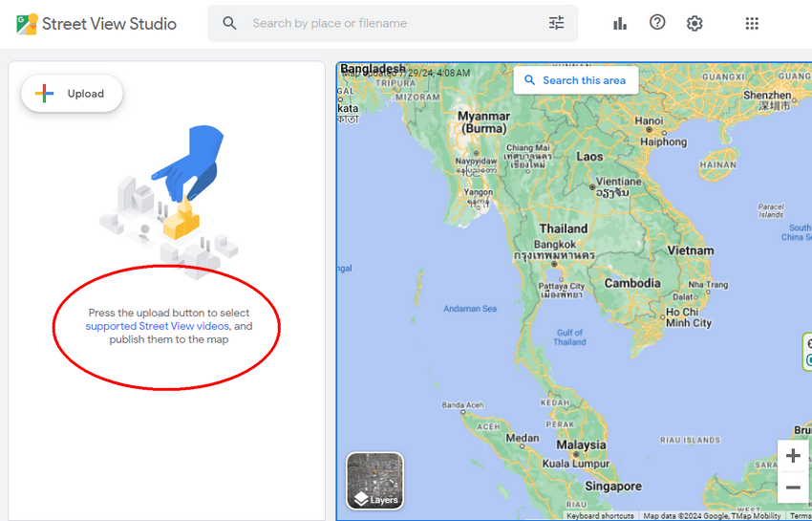Click the Andaman Sea label

pos(470,309)
